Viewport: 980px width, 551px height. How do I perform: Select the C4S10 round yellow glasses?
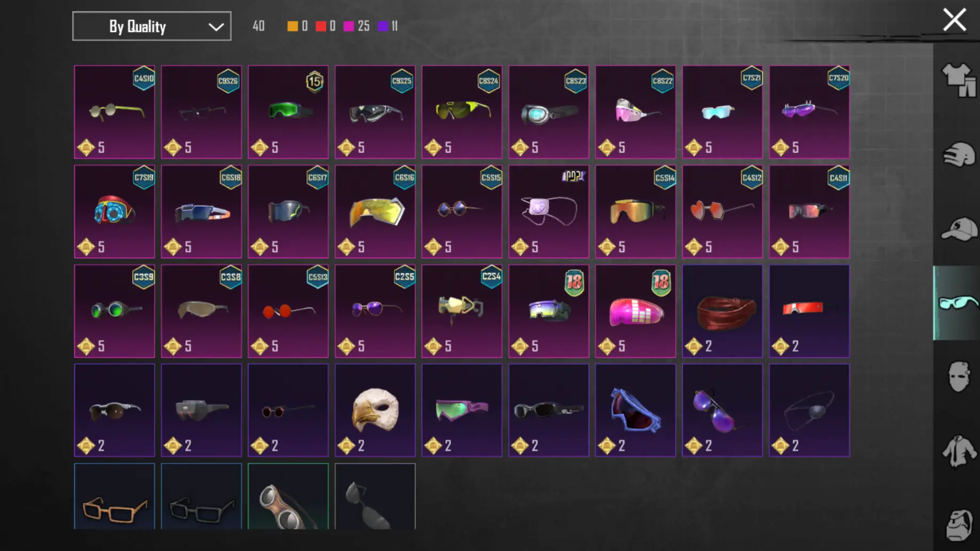[x=114, y=112]
